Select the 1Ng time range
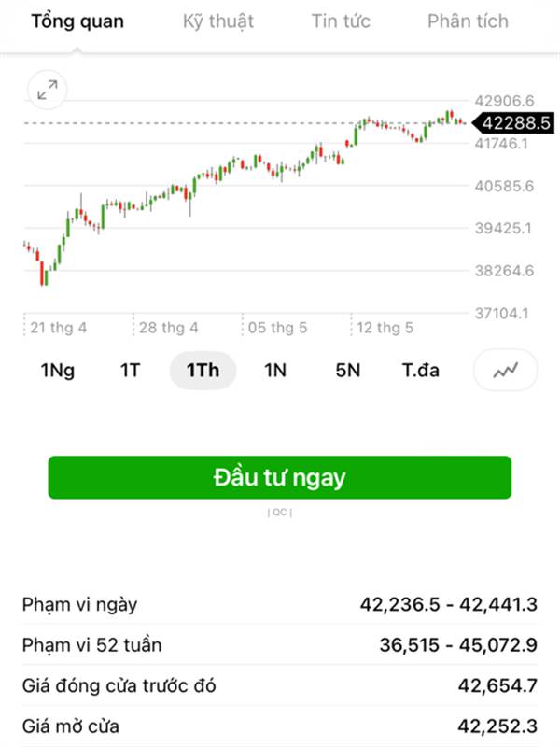This screenshot has height=747, width=560. click(57, 371)
